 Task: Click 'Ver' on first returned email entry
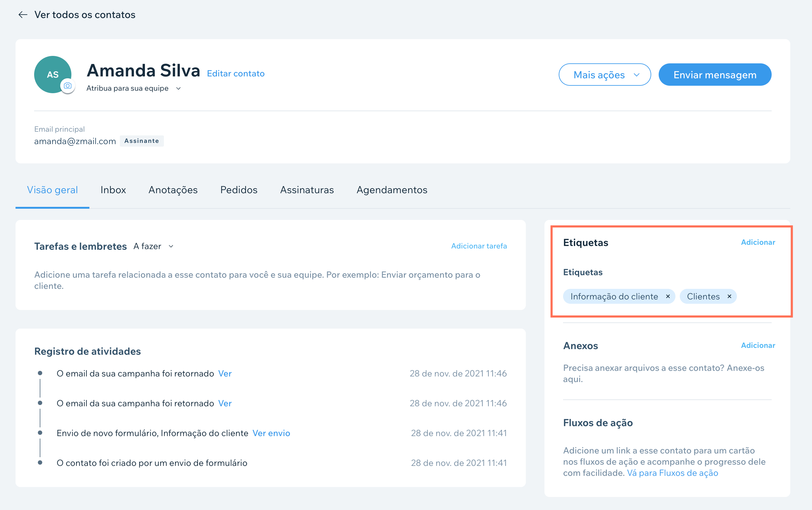(x=225, y=373)
